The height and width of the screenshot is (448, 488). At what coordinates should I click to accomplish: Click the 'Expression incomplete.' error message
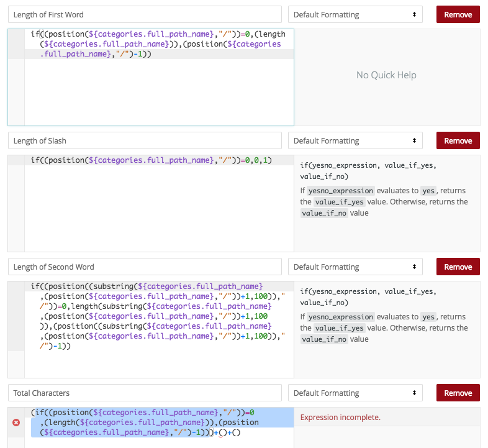tap(340, 417)
